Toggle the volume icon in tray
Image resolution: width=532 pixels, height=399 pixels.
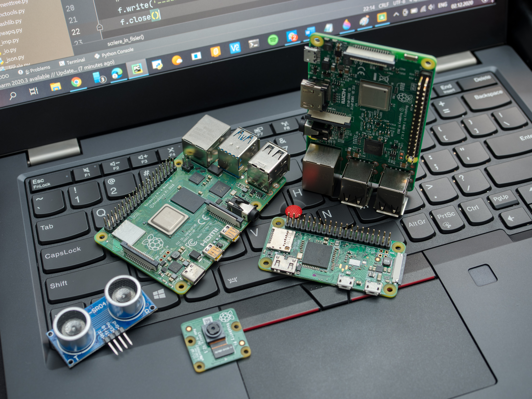point(432,7)
